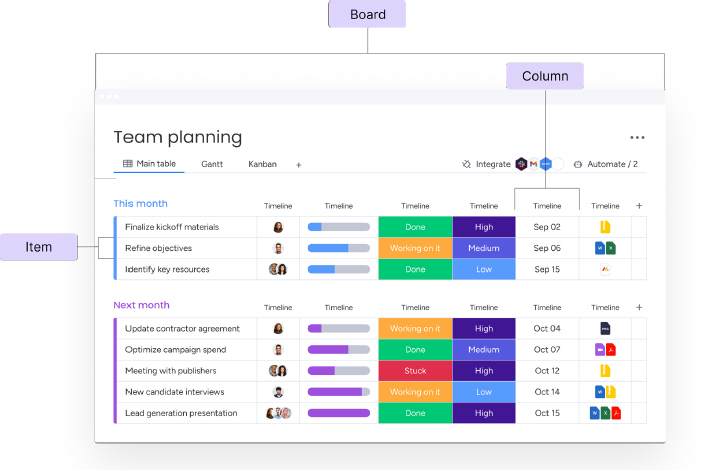The width and height of the screenshot is (705, 470).
Task: Click the Sep 06 date cell
Action: pyautogui.click(x=547, y=249)
